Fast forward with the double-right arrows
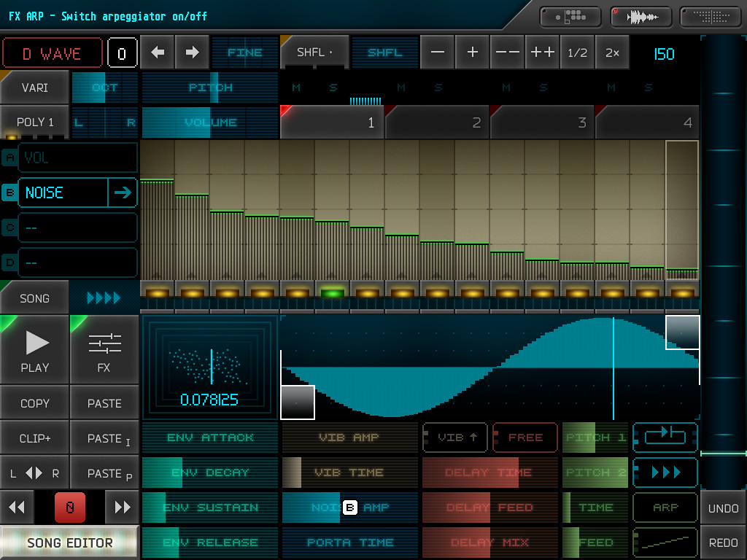 (123, 507)
